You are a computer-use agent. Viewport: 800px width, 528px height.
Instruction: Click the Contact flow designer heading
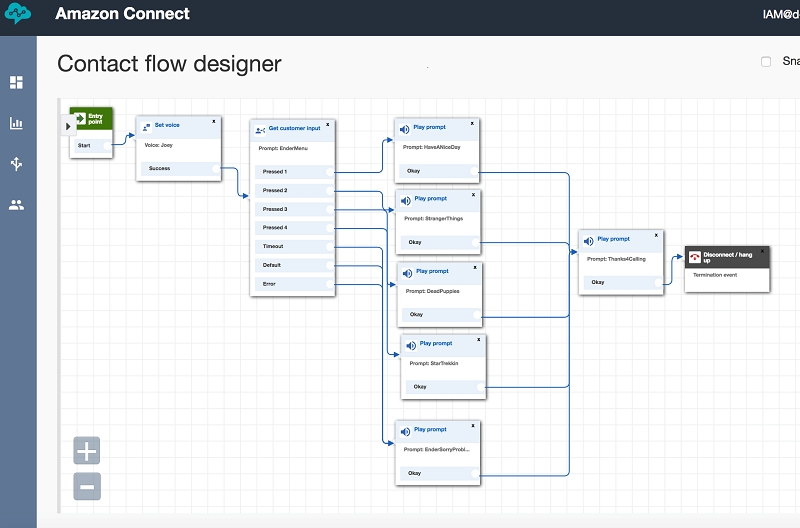169,64
